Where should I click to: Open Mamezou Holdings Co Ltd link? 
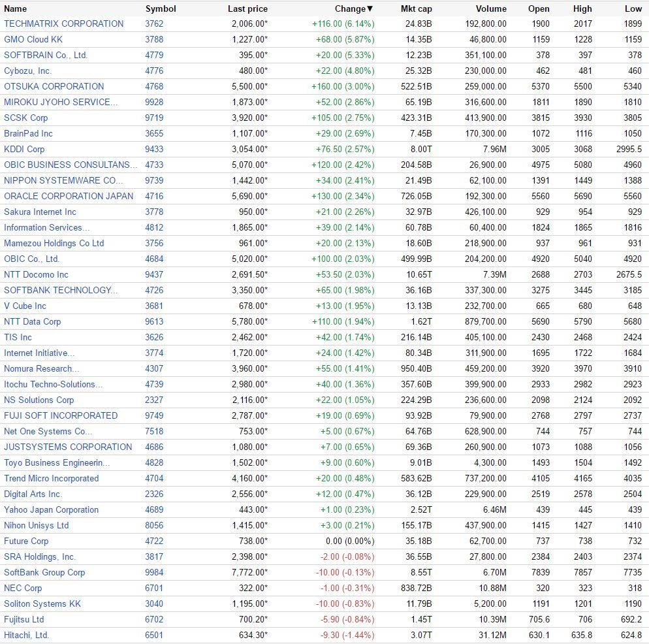pos(54,244)
